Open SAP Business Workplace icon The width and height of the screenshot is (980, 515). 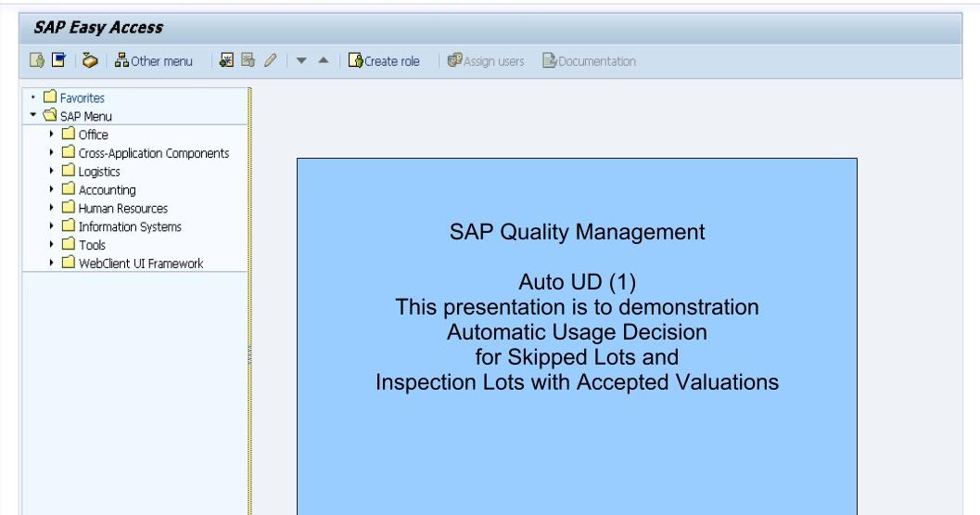[90, 60]
